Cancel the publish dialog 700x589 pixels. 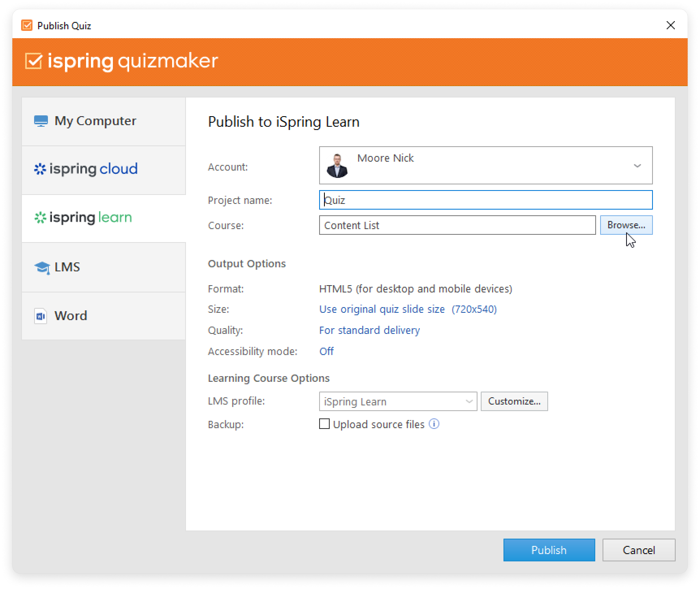(x=639, y=550)
